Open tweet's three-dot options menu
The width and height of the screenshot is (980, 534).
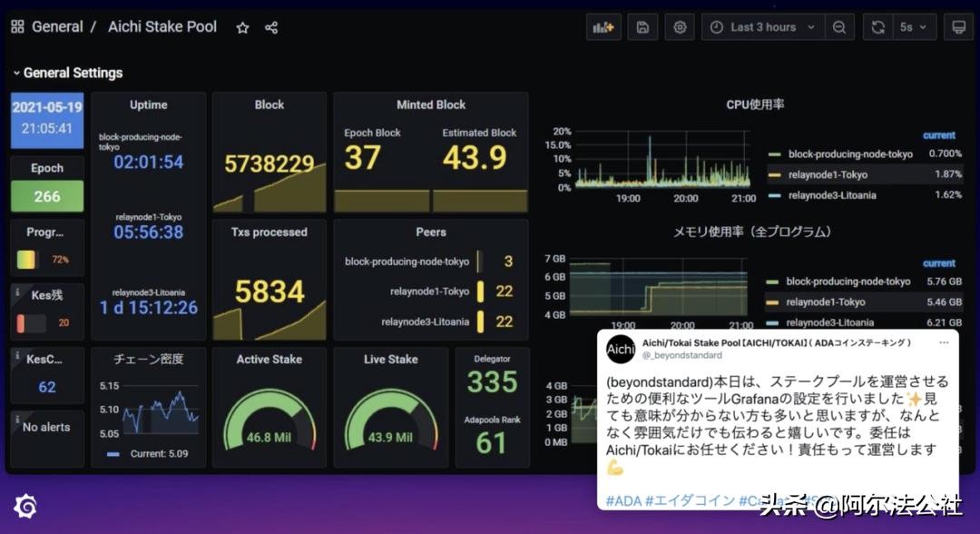[944, 342]
